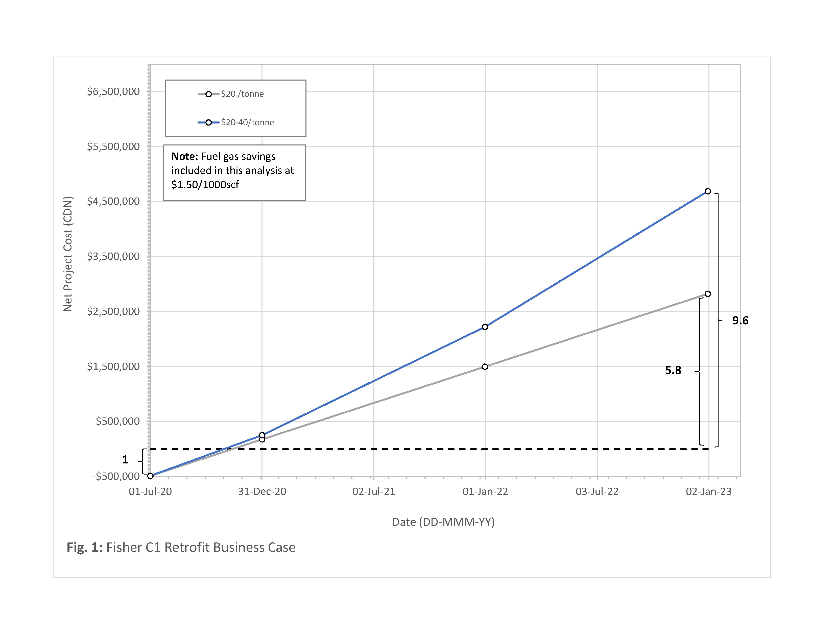Click the dashed zero-cost reference line
The width and height of the screenshot is (834, 644).
click(x=420, y=449)
